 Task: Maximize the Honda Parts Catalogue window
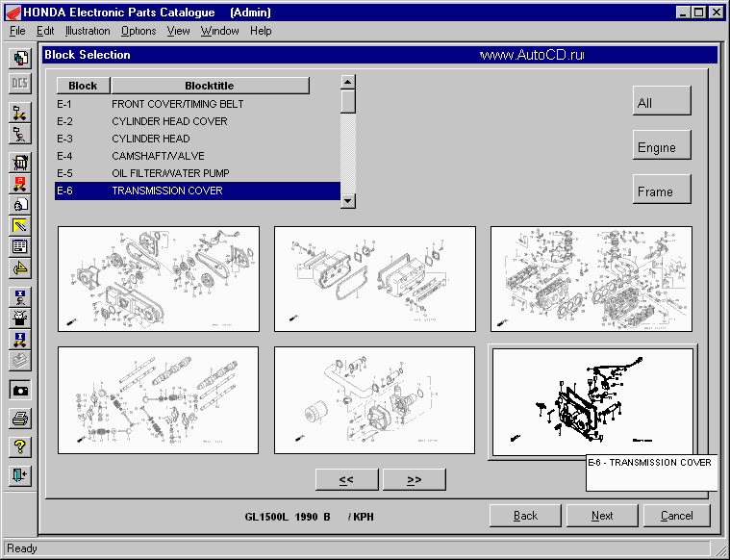pos(699,13)
